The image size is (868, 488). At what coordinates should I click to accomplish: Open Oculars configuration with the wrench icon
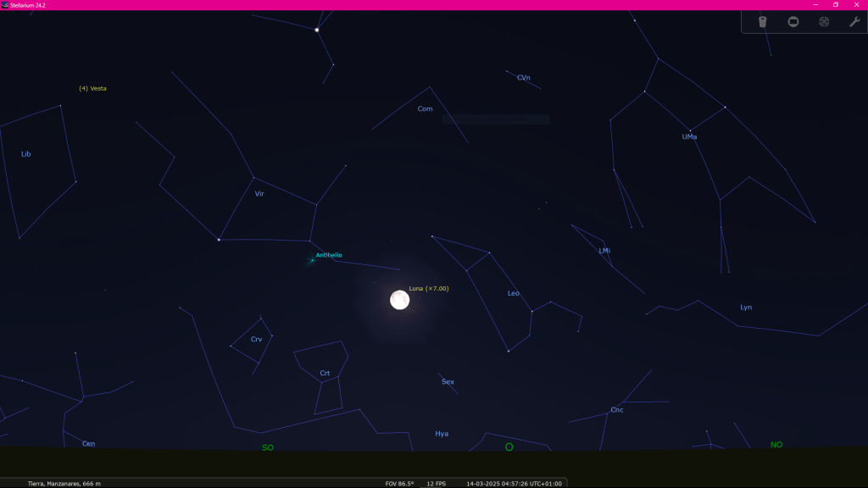pyautogui.click(x=854, y=22)
